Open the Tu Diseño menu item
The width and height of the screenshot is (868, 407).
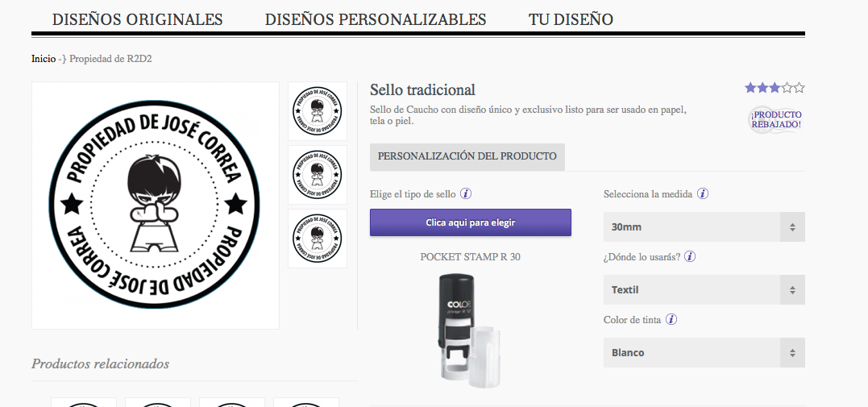tap(571, 19)
